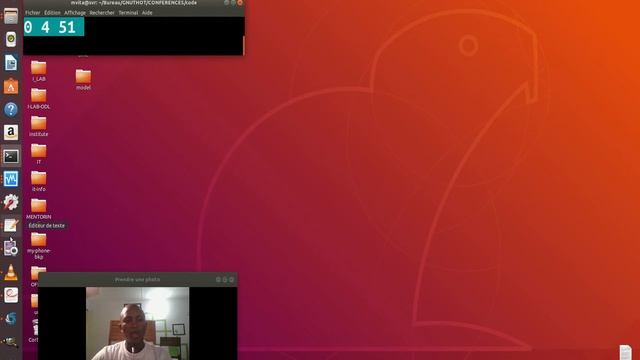Select the Corbeille trash icon on desktop

[x=34, y=331]
